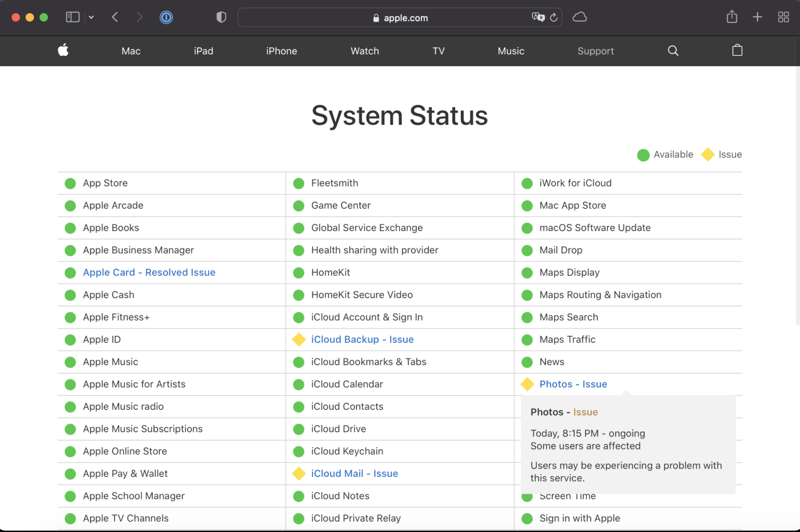
Task: Reload the current page
Action: click(x=554, y=17)
